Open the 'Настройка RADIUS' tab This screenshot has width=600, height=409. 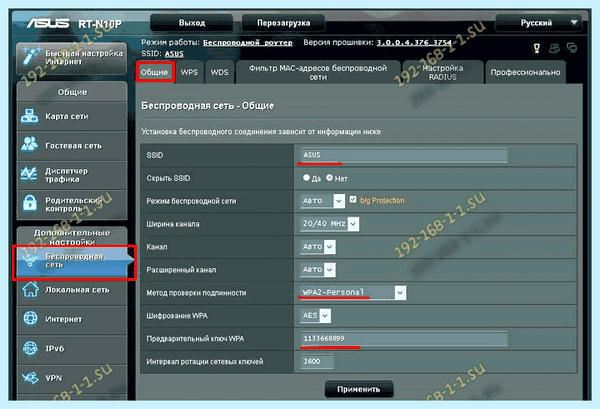coord(443,72)
